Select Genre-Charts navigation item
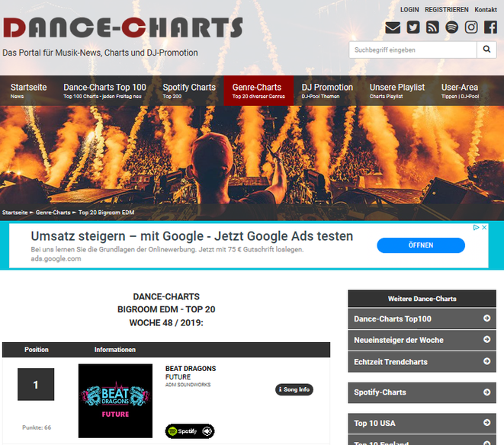The width and height of the screenshot is (504, 445). [258, 91]
